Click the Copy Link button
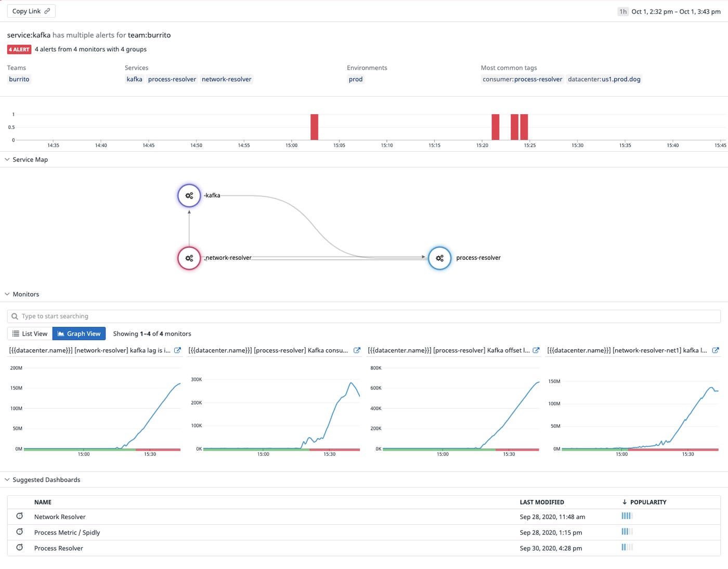Screen dimensions: 728x569 [x=31, y=11]
